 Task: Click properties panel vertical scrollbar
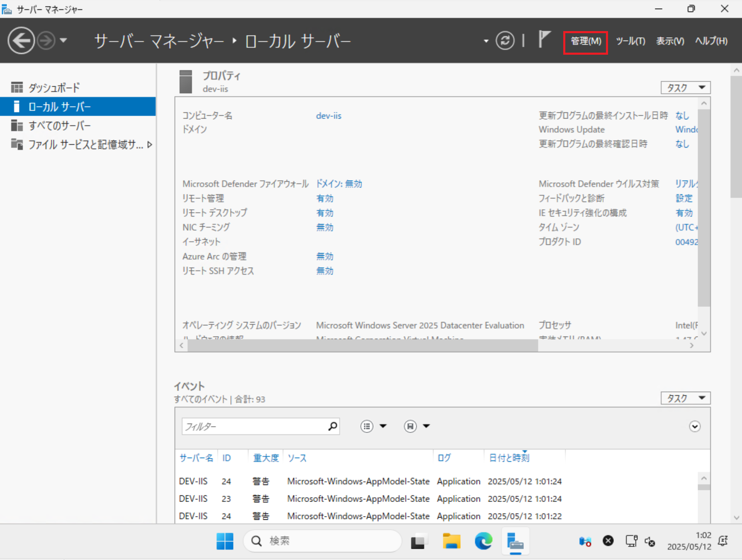[x=704, y=207]
